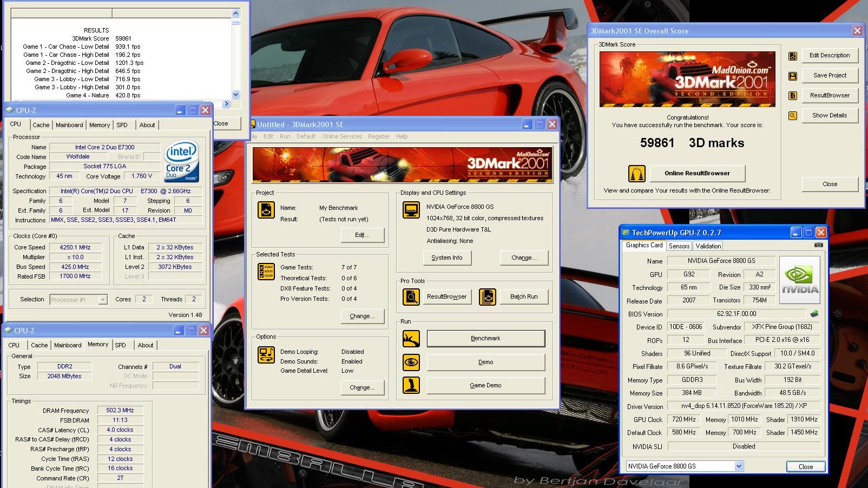Click the Project icon in 3DMark2001 window

coord(266,210)
